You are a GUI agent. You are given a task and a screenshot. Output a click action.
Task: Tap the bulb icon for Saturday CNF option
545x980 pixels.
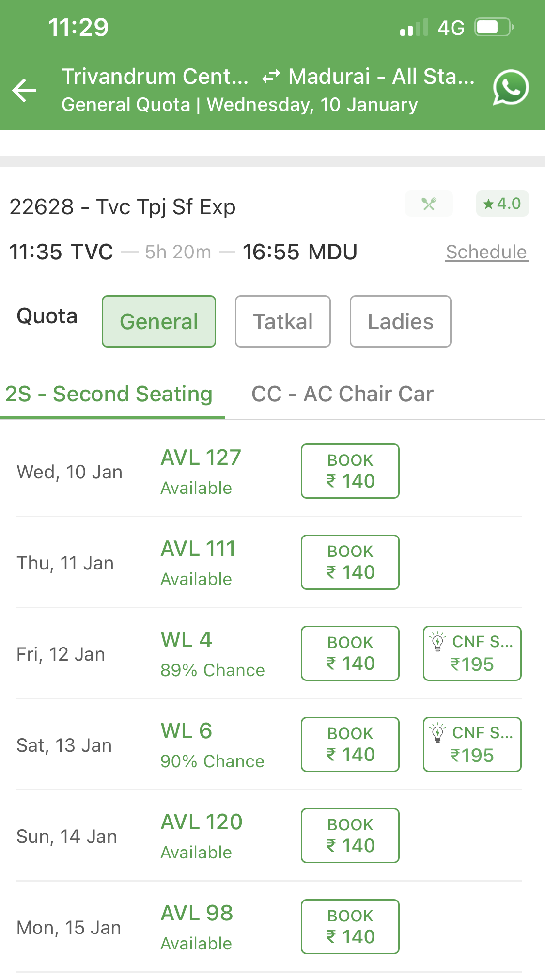pyautogui.click(x=437, y=732)
